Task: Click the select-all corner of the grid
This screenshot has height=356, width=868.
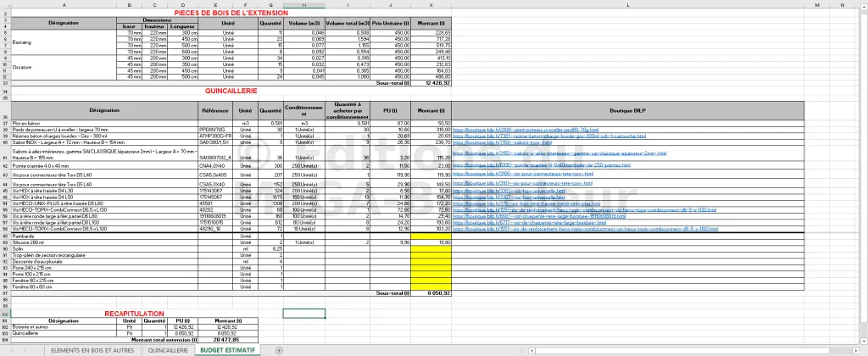Action: coord(6,5)
